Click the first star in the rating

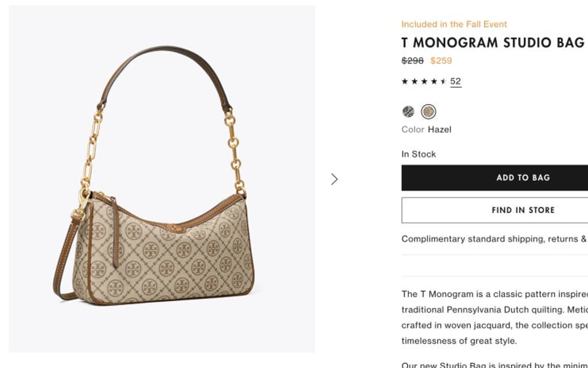pyautogui.click(x=405, y=81)
